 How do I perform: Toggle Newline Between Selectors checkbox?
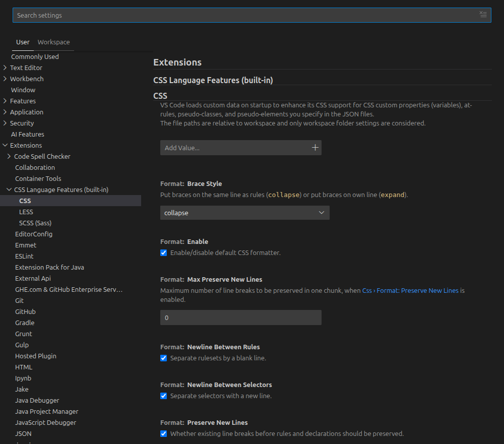point(164,396)
